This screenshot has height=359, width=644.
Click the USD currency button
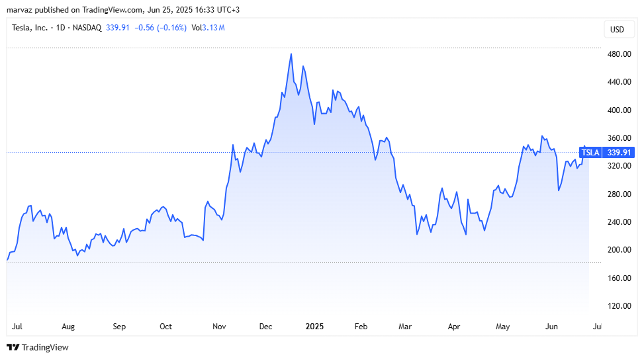click(619, 30)
